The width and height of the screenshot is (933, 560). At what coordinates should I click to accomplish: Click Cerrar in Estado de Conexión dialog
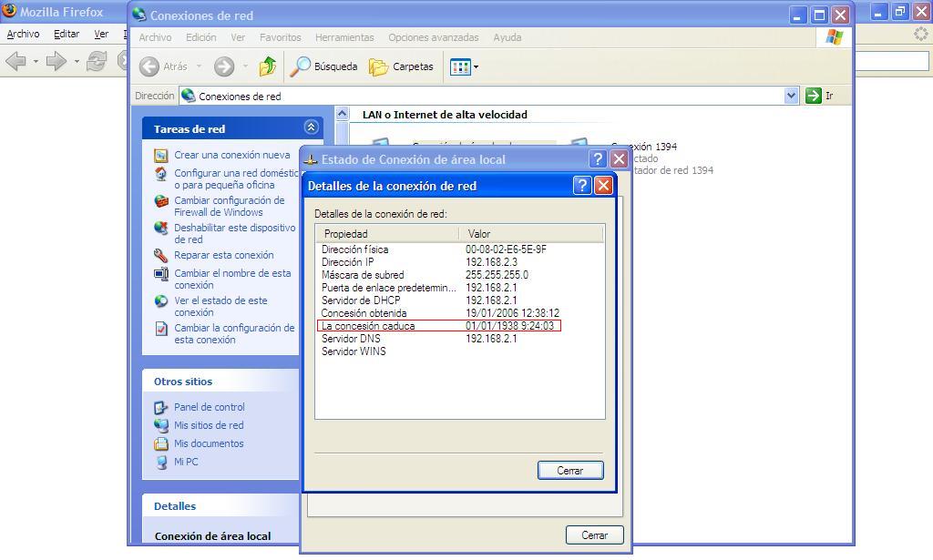(594, 535)
